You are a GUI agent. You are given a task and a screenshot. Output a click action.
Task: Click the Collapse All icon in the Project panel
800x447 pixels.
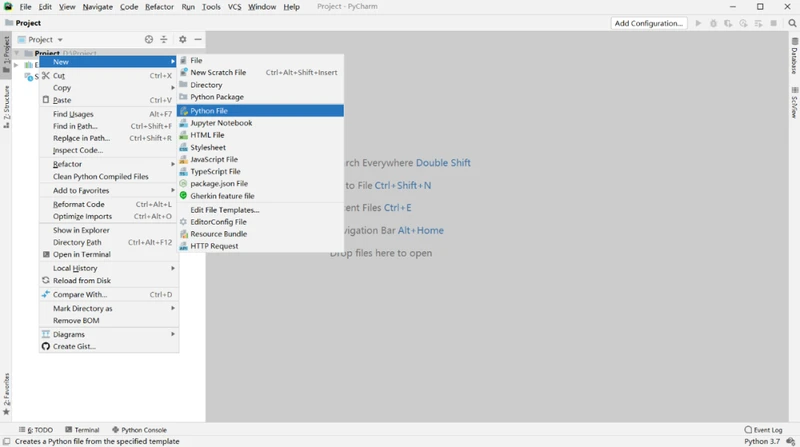(x=164, y=39)
